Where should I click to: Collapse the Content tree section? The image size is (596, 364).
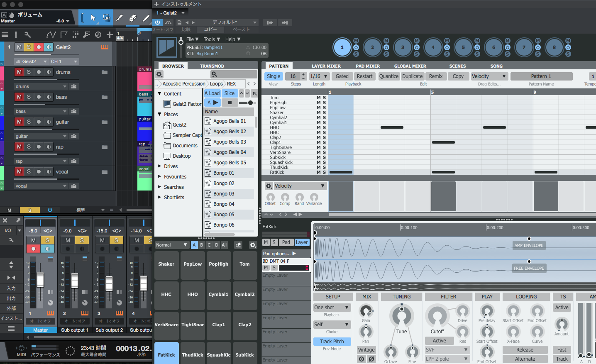pos(159,93)
